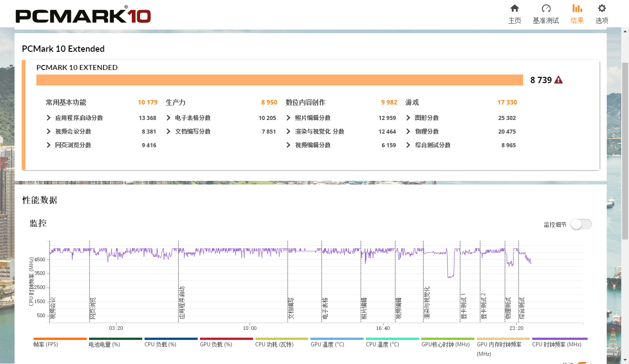Viewport: 629px width, 364px height.
Task: Expand 电子表格分数 details
Action: (169, 118)
